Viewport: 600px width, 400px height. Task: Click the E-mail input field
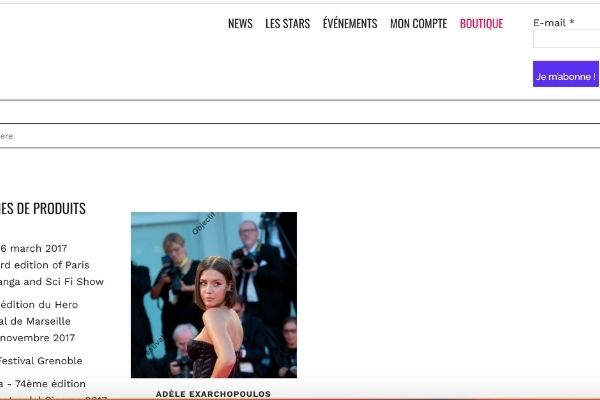point(566,39)
